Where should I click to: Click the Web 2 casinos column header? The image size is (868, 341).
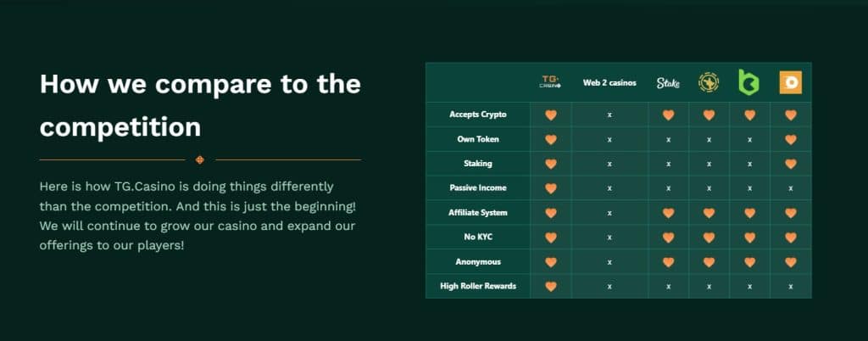point(609,83)
